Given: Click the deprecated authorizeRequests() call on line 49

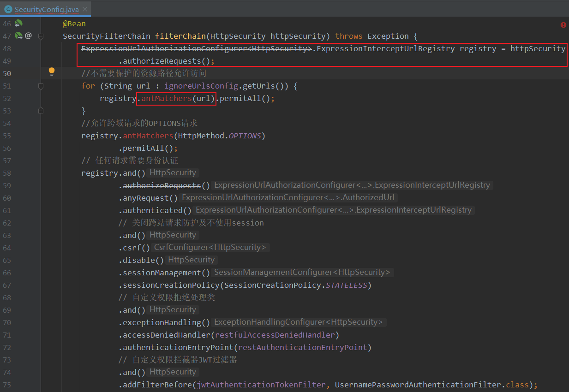Looking at the screenshot, I should click(162, 61).
